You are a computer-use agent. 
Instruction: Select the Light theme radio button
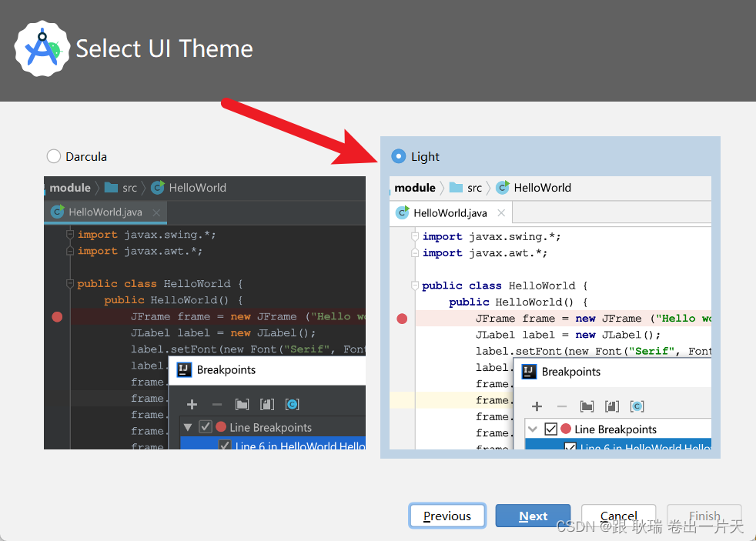[398, 156]
